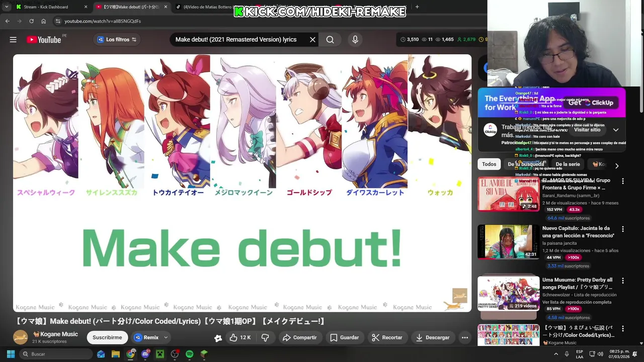Click the Visitar sitio ad link
The width and height of the screenshot is (644, 362).
587,130
